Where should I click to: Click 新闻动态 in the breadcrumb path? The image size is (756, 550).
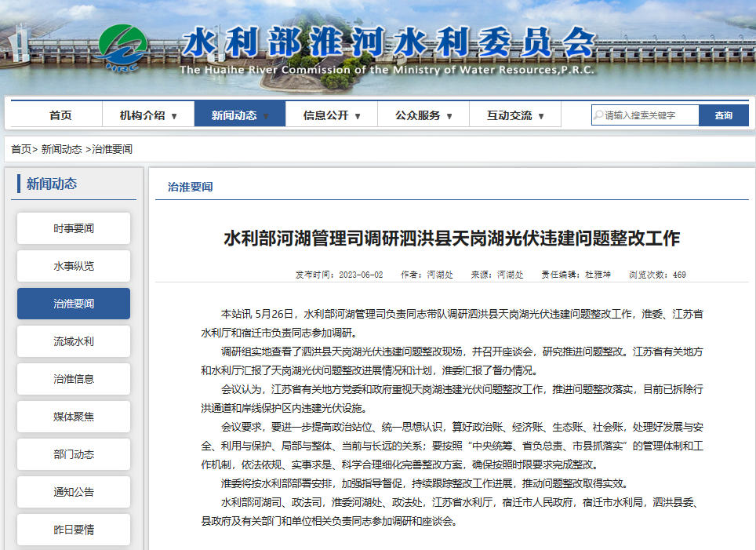coord(61,148)
